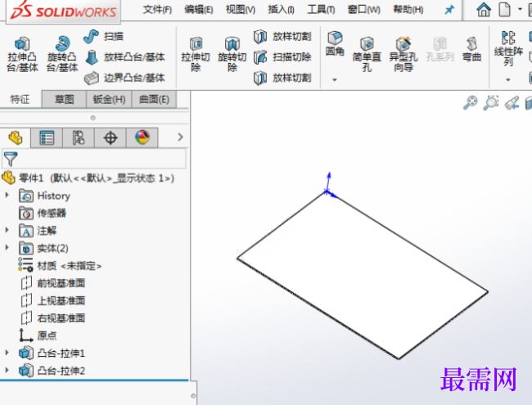Screen dimensions: 532x405
Task: Switch to the 钣金(H) Sheet Metal tab
Action: coord(109,99)
